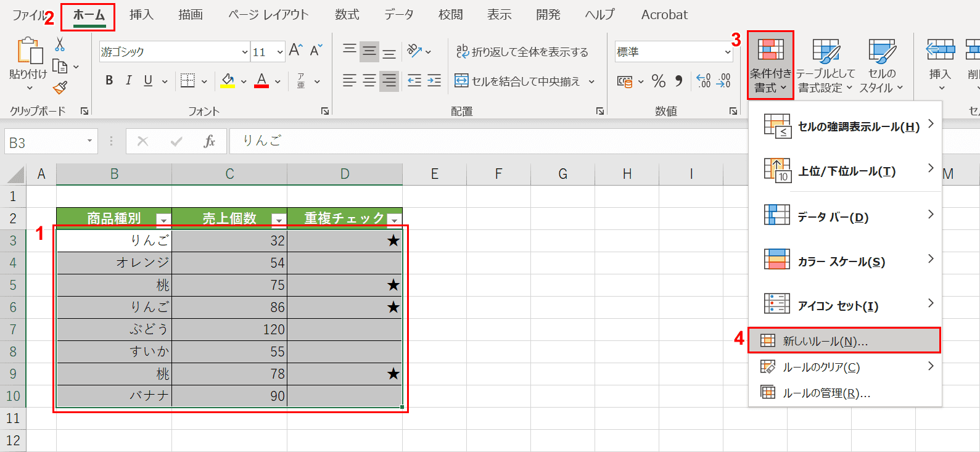
Task: Click the Borders icon
Action: pyautogui.click(x=187, y=80)
